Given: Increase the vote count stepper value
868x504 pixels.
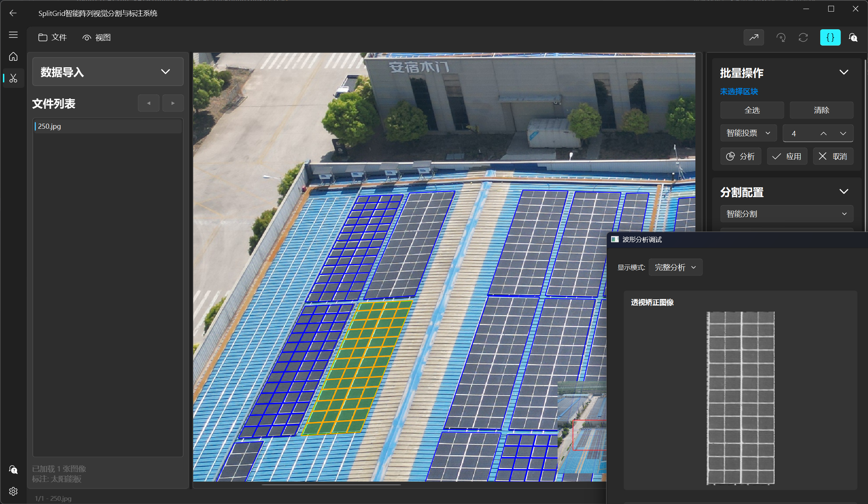Looking at the screenshot, I should [823, 133].
